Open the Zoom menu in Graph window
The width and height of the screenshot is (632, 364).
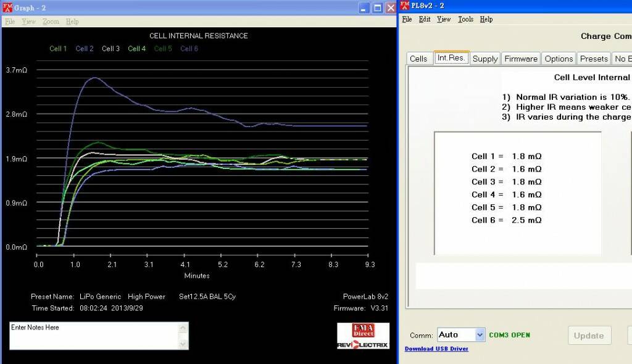51,22
